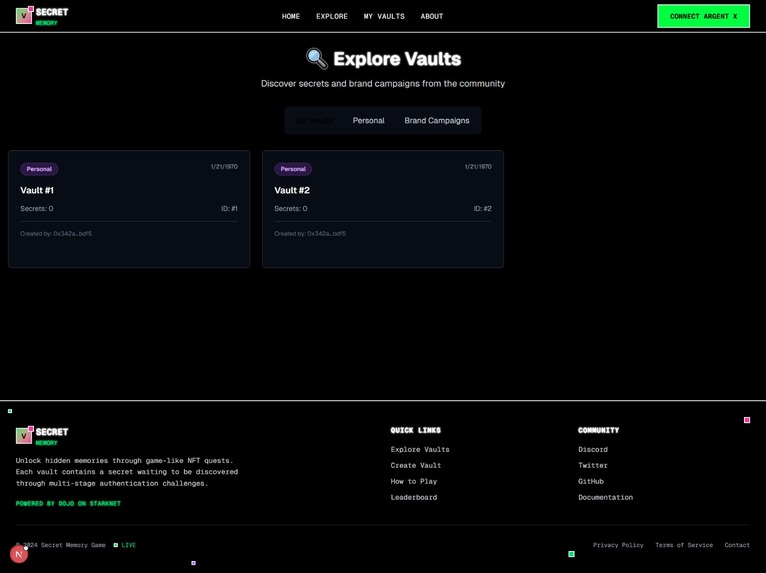Click the Vault #1 title

pos(37,191)
